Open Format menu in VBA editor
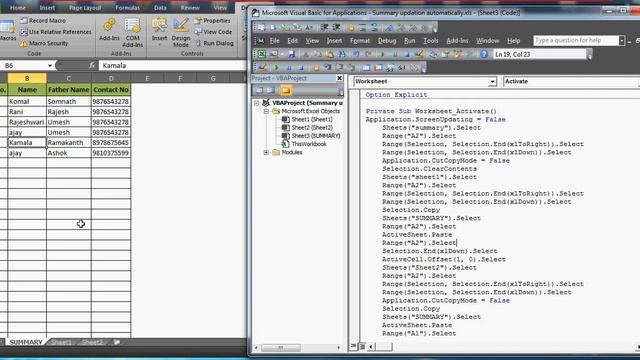 click(x=360, y=40)
